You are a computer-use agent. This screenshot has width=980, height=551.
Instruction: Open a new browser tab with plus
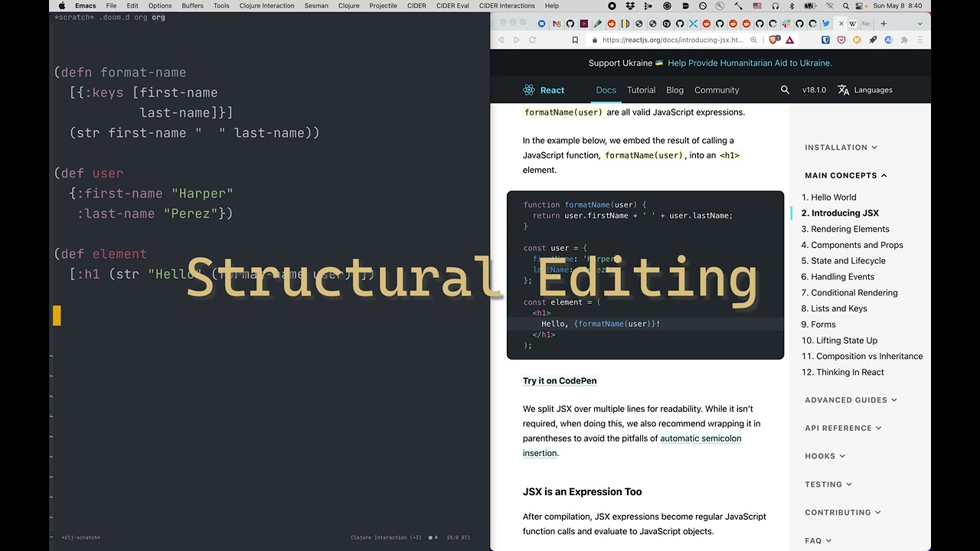[884, 24]
